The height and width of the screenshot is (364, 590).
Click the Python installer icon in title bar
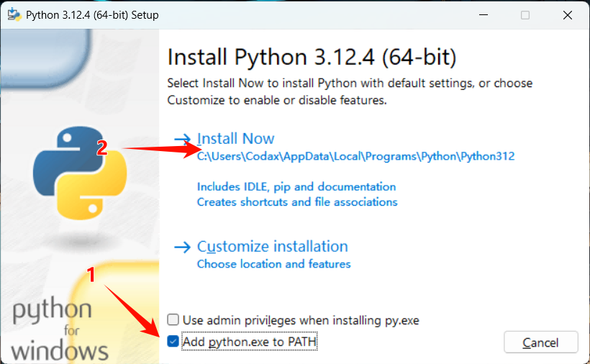click(14, 14)
